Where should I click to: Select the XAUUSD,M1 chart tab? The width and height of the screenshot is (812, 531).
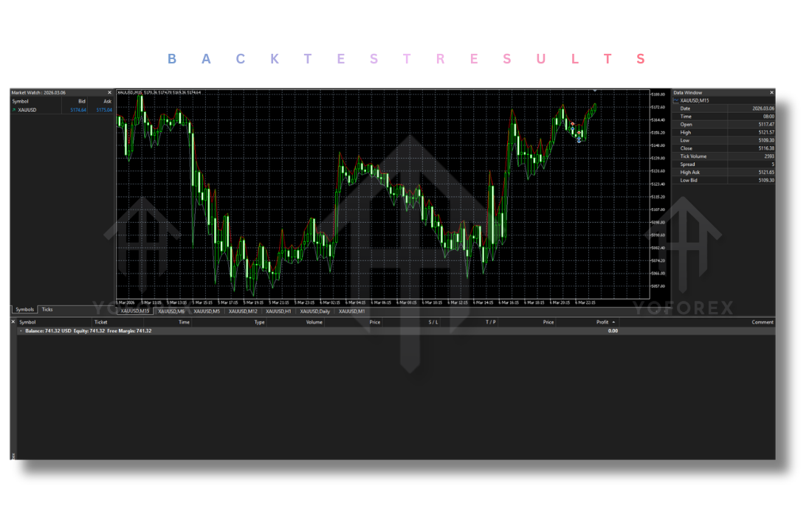tap(352, 311)
